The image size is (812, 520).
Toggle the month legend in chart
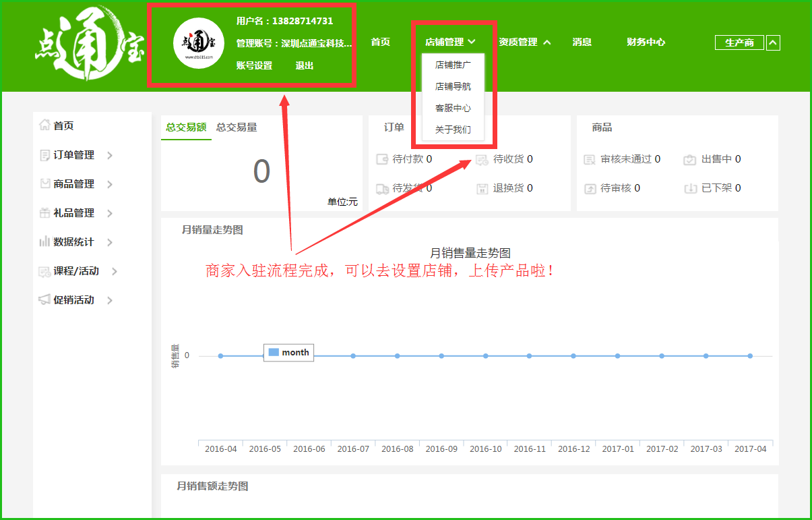click(x=288, y=352)
